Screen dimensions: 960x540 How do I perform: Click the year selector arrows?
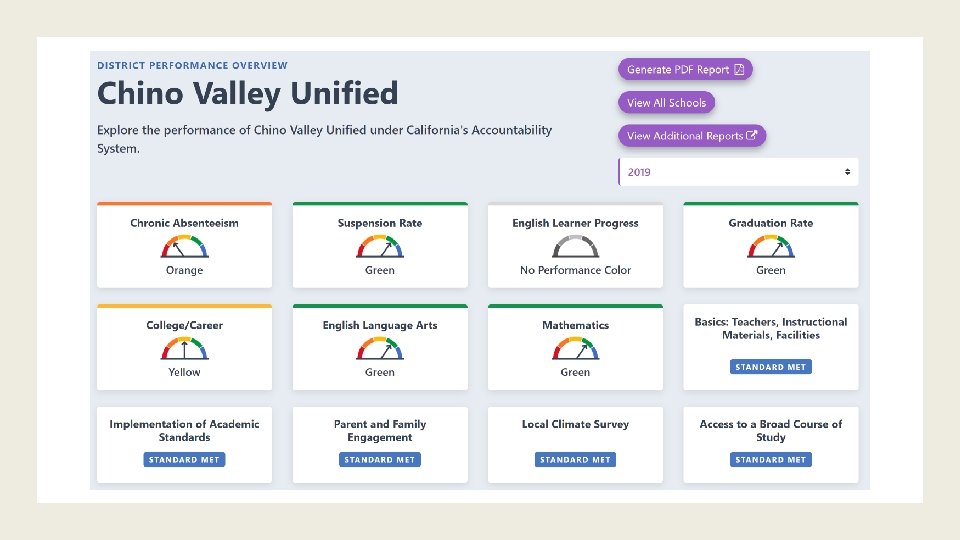847,172
